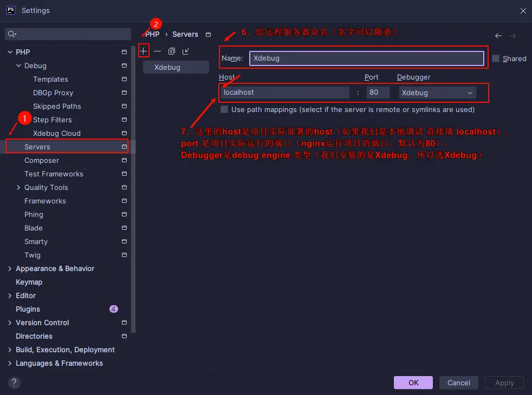532x395 pixels.
Task: Expand Appearance & Behavior section
Action: 10,268
